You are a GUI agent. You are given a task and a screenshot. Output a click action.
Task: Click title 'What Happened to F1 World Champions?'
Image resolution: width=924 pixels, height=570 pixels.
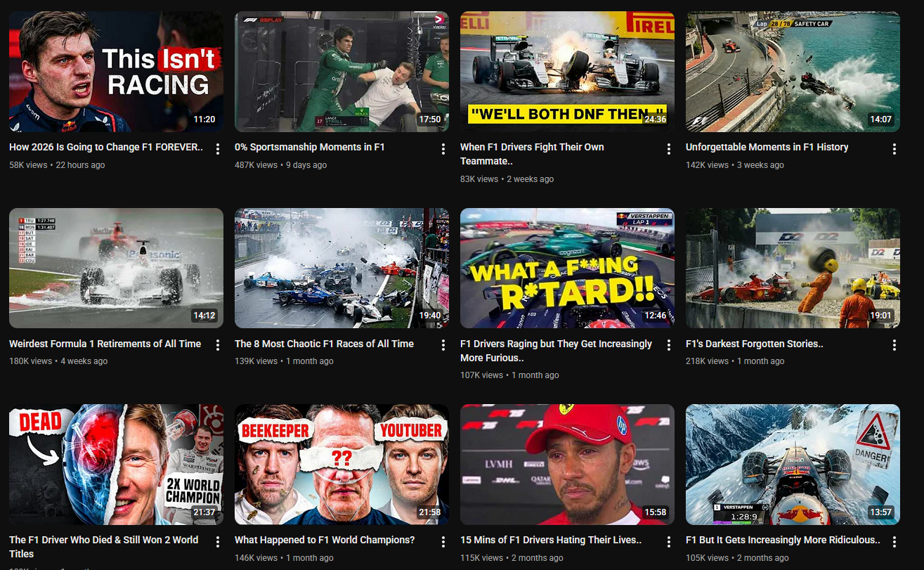(325, 540)
